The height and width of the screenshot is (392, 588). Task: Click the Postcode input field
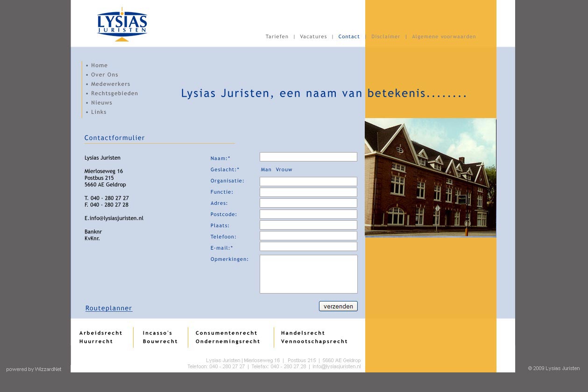(308, 214)
